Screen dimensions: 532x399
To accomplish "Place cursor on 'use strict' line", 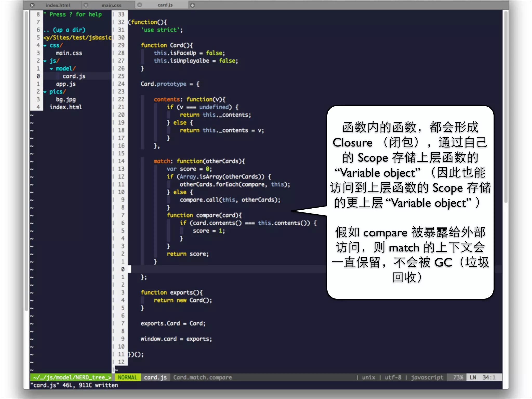I will [x=162, y=30].
